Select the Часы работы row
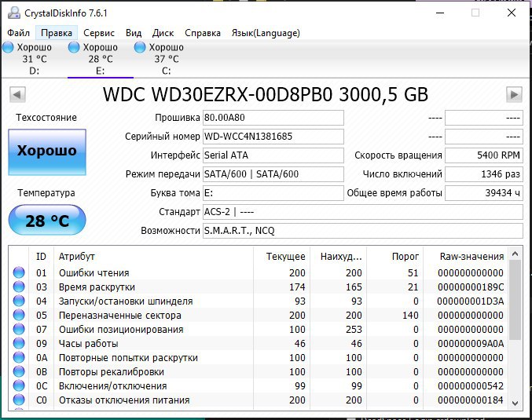 pos(259,343)
